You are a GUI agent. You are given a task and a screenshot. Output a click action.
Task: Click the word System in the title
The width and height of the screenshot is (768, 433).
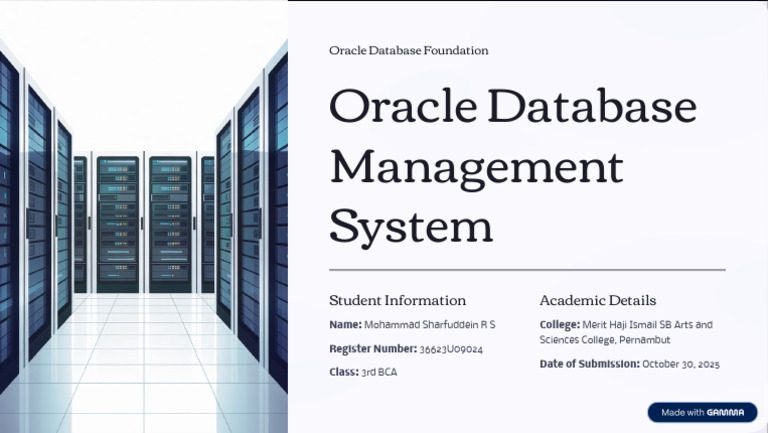411,226
